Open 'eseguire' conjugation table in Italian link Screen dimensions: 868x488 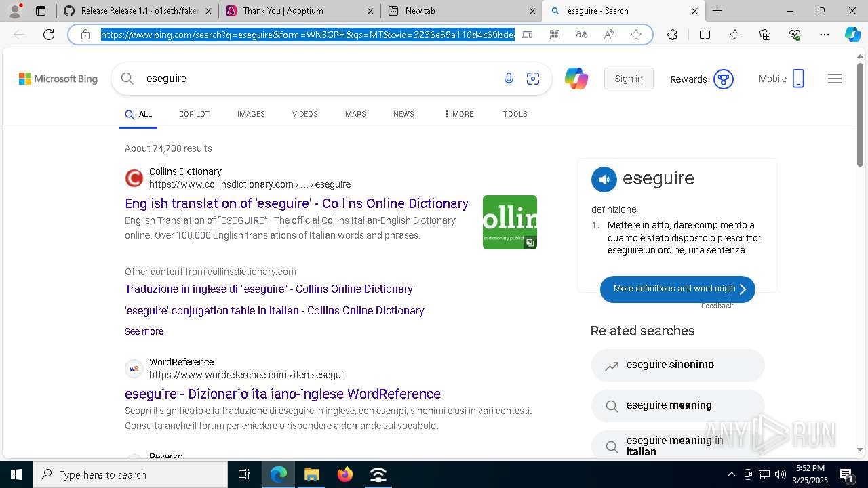coord(275,310)
